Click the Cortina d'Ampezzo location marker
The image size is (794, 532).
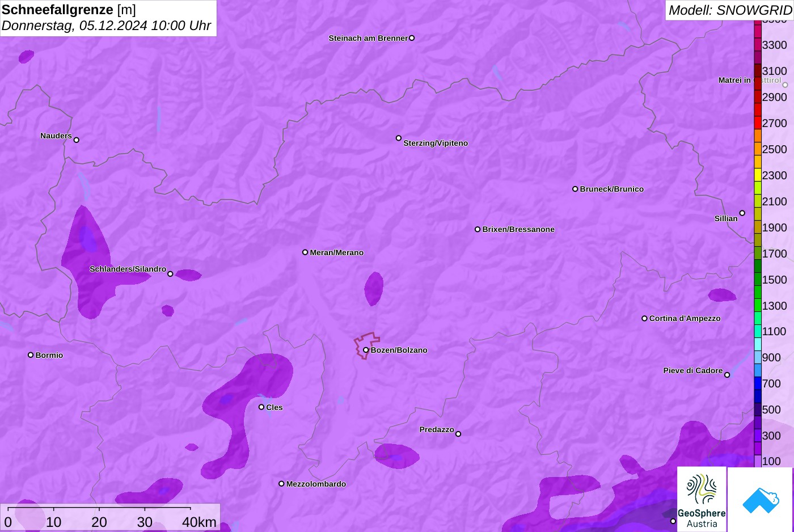coord(644,318)
